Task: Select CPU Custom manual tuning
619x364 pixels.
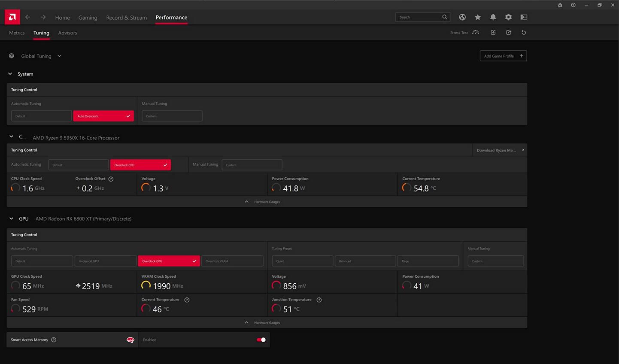Action: [x=252, y=165]
